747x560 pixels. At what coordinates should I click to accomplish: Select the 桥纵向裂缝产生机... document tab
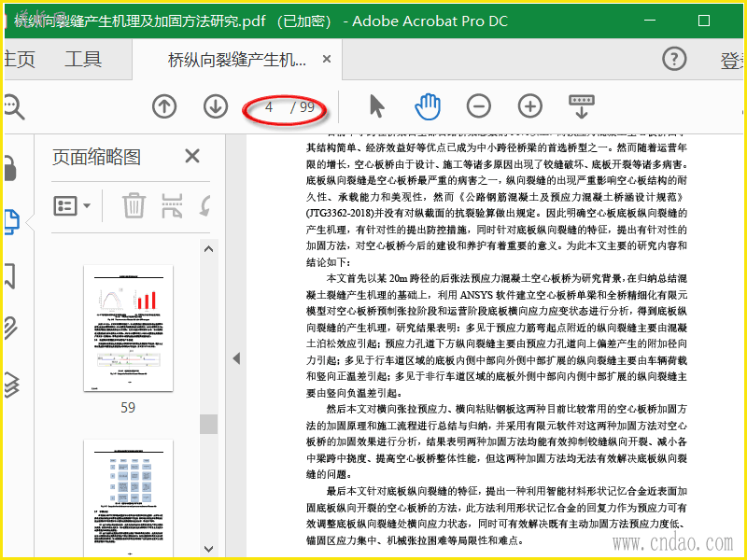point(237,60)
